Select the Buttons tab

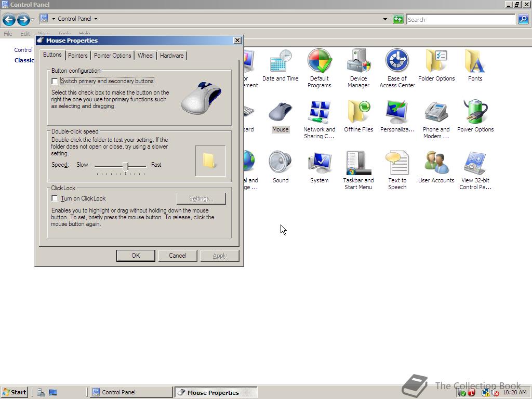(52, 55)
